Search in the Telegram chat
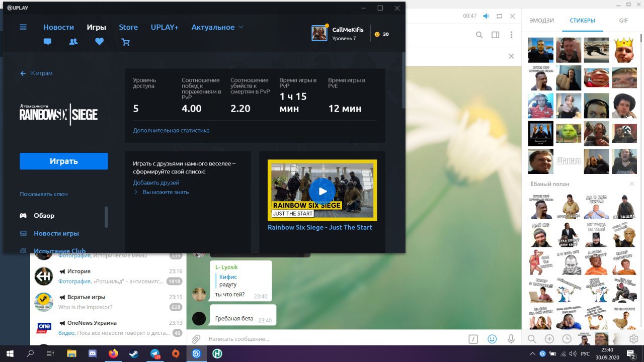 (479, 35)
